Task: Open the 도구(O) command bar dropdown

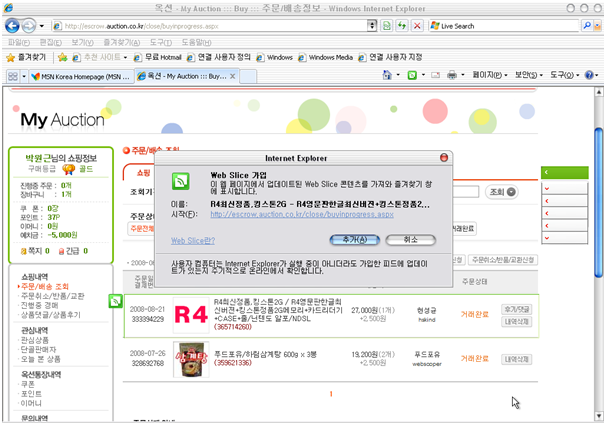Action: click(x=564, y=75)
